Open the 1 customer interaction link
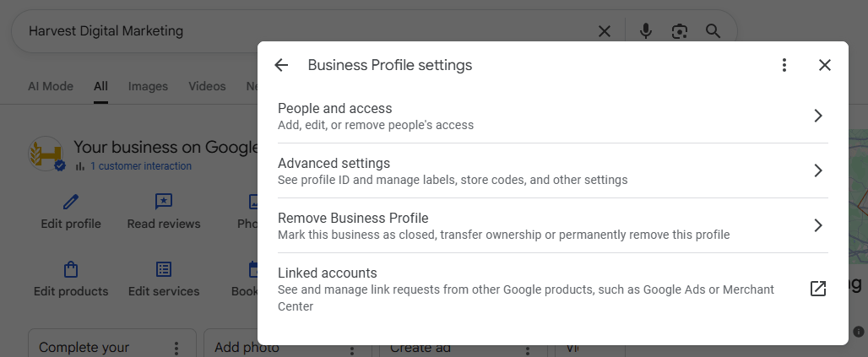Screen dimensions: 868x357 (141, 166)
